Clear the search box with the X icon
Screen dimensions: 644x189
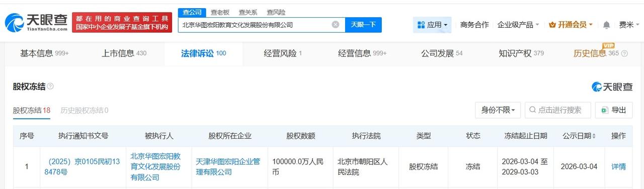tap(336, 24)
